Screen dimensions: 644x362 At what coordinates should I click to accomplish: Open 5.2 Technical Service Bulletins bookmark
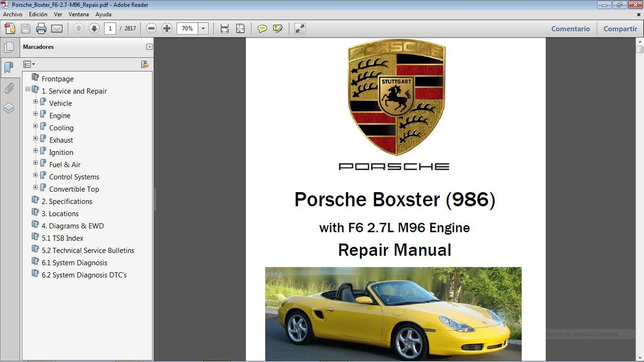tap(88, 250)
